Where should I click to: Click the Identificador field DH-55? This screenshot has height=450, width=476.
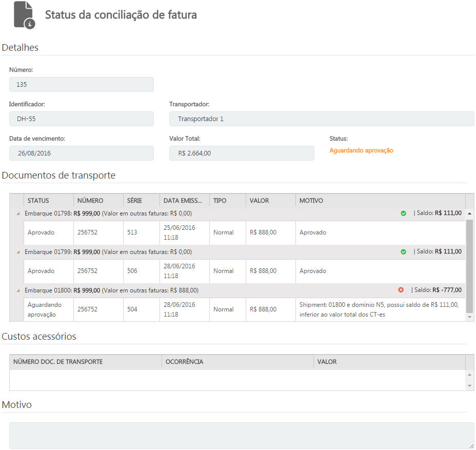pos(82,119)
